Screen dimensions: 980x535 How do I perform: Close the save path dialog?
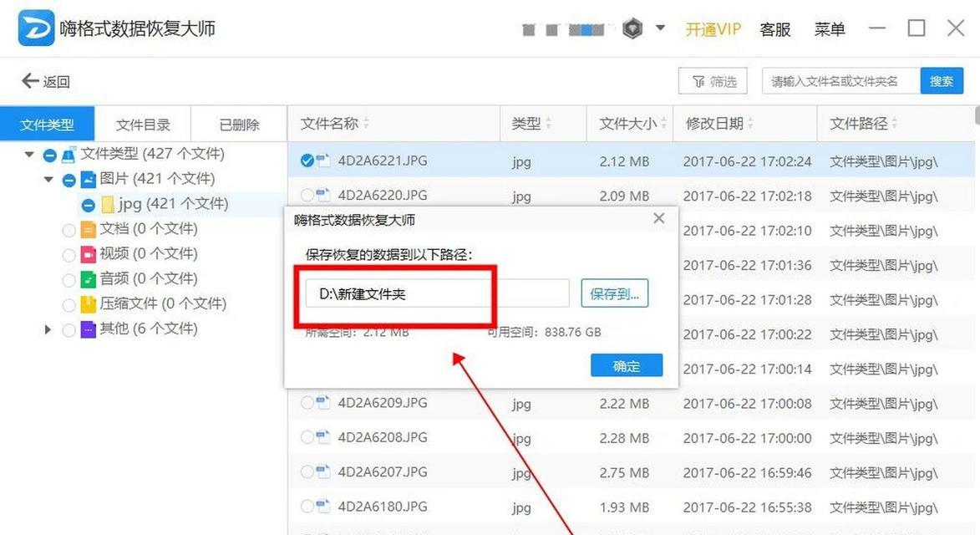658,218
